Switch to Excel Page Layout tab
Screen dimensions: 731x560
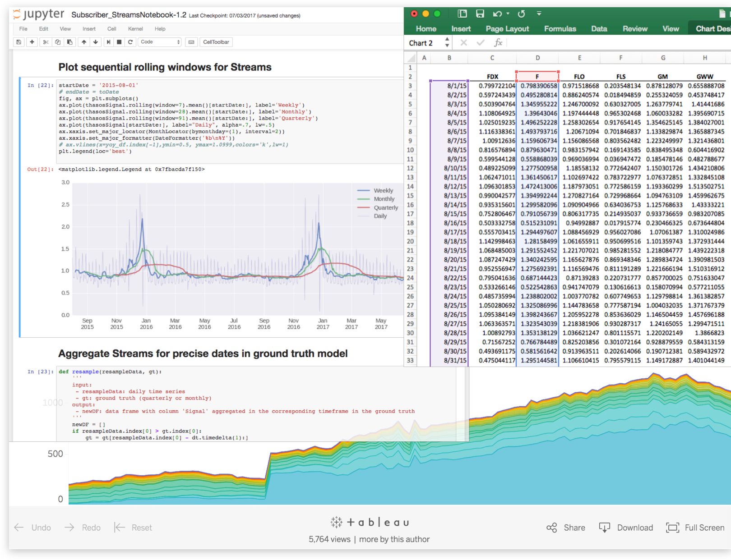[x=507, y=28]
